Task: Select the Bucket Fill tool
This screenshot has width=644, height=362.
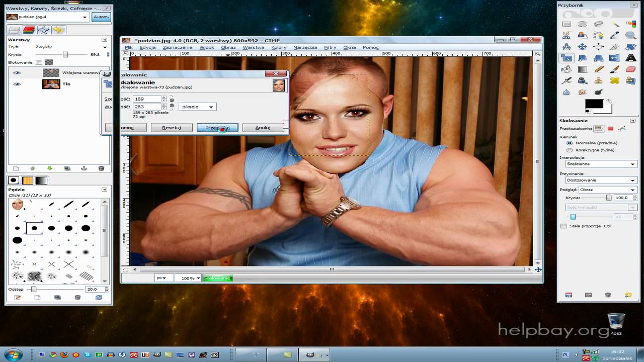Action: coord(567,69)
